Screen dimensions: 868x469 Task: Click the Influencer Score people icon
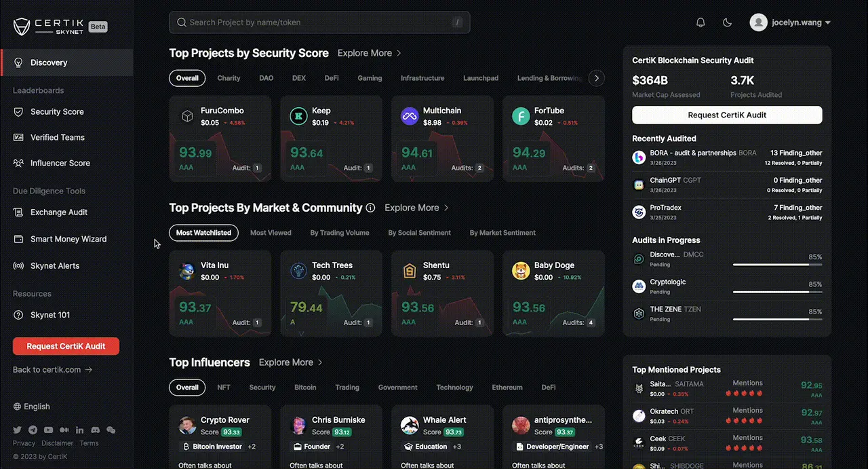tap(18, 163)
